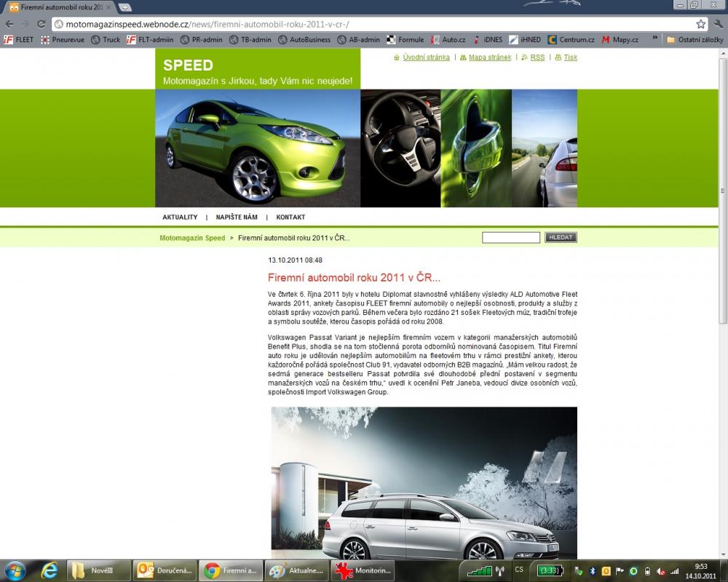Expand the bookmarks overflow chevron
Screen dimensions: 728x582
[654, 39]
